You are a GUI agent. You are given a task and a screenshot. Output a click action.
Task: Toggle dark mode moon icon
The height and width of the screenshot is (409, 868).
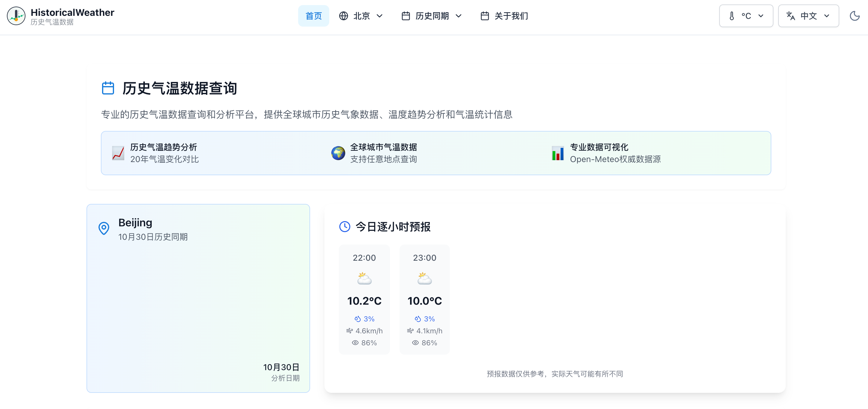[855, 16]
